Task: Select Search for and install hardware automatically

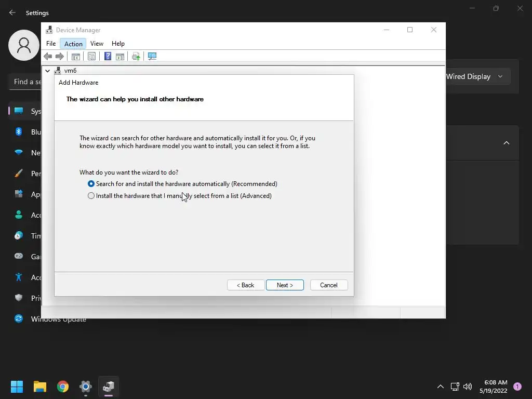Action: pos(182,184)
